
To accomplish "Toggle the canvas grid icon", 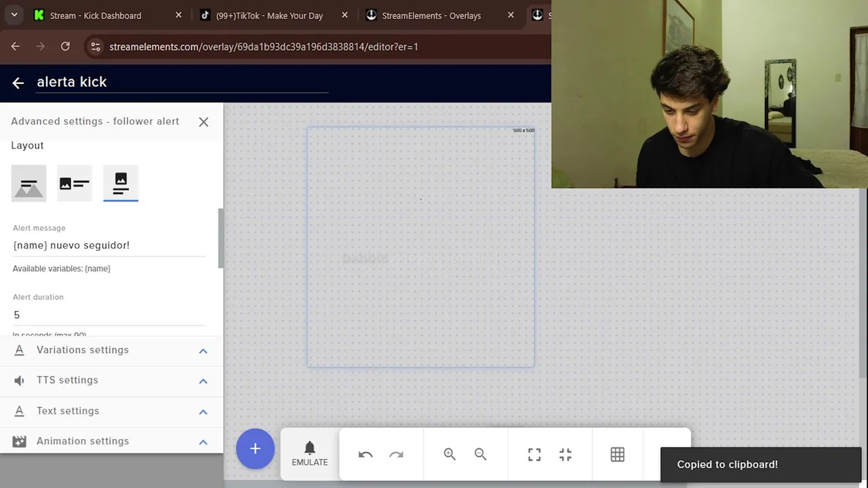I will pos(617,455).
